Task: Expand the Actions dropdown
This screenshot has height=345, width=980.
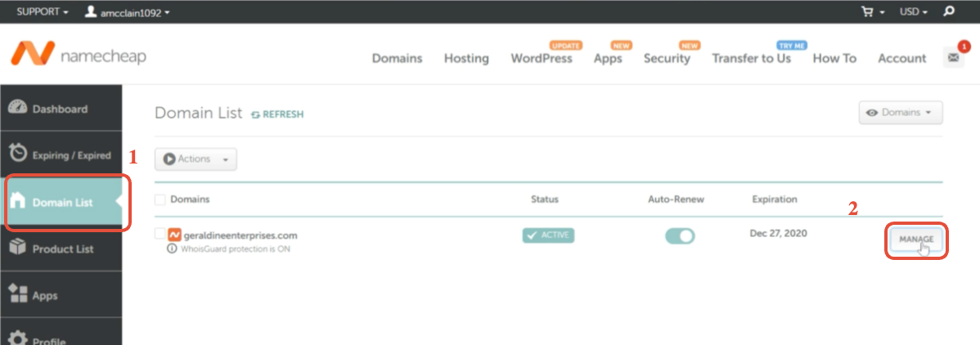Action: point(196,159)
